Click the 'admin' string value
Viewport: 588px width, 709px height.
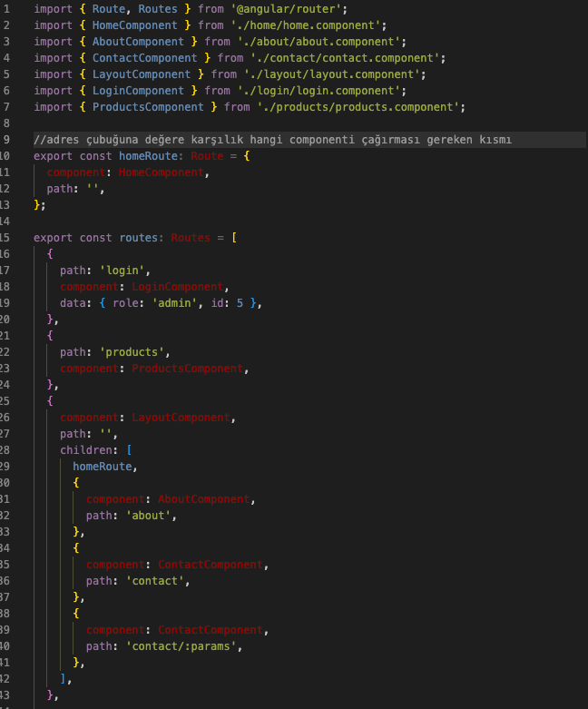pyautogui.click(x=174, y=303)
